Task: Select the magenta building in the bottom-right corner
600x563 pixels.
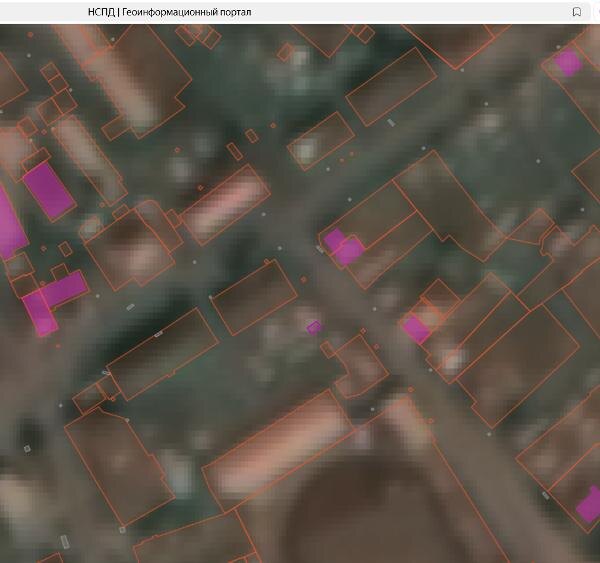Action: [589, 504]
